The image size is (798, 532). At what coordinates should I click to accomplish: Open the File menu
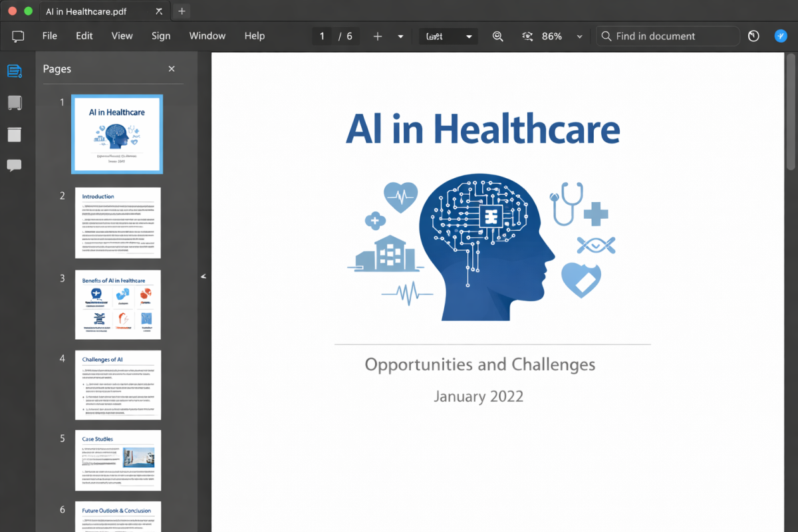(x=49, y=36)
